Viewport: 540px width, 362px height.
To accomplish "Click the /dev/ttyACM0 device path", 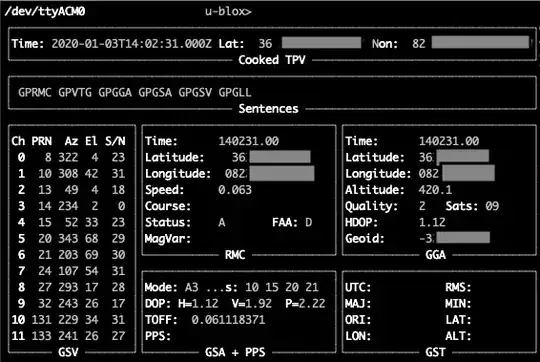I will [45, 11].
